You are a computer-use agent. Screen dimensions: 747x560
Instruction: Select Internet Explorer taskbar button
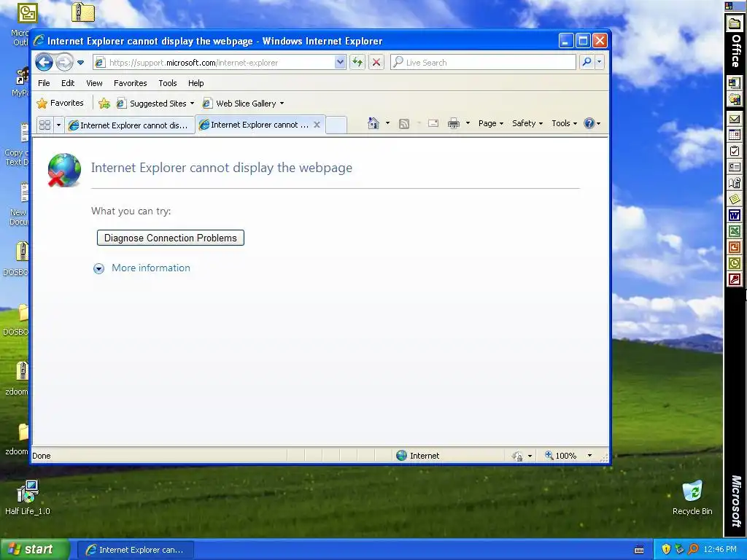135,550
